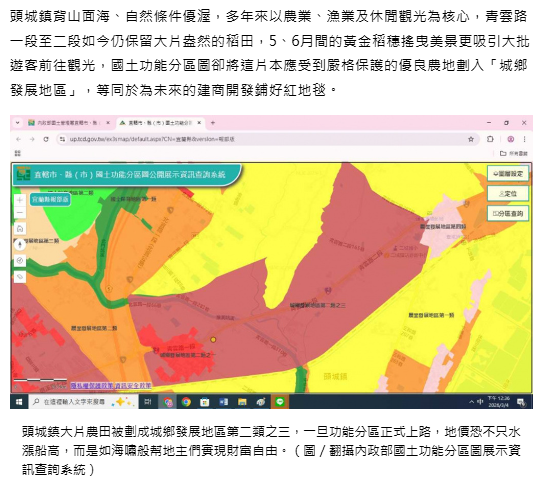Click the map home extent icon
Viewport: 545px width, 486px height.
(20, 229)
